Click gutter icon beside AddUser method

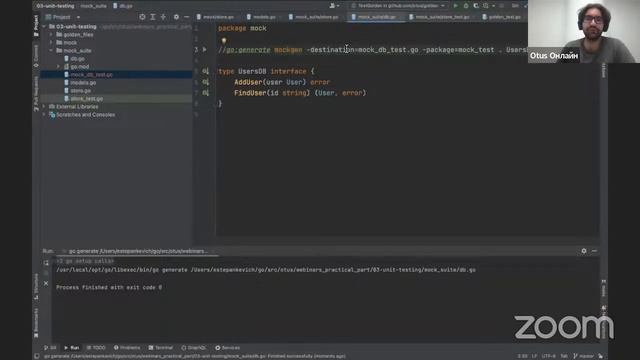[x=205, y=82]
